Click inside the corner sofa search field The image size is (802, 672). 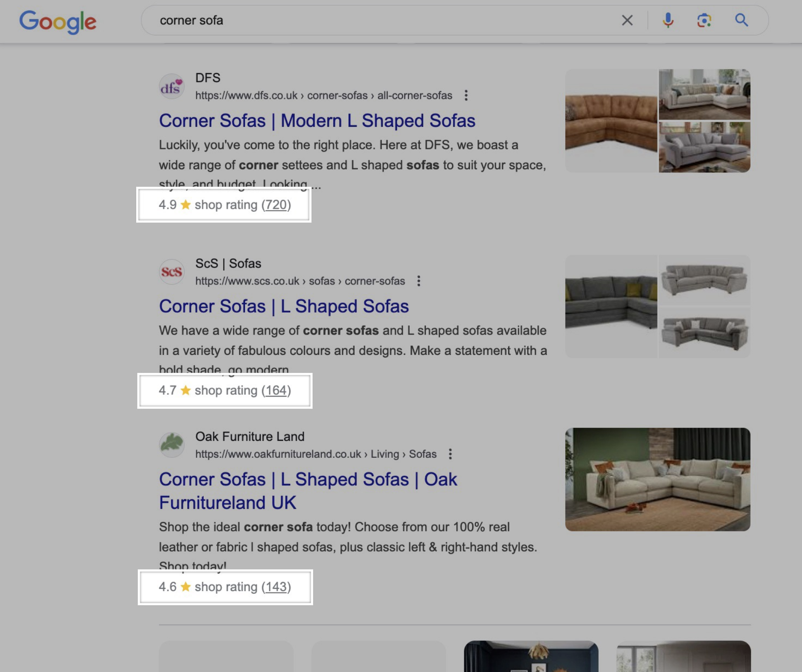tap(322, 20)
